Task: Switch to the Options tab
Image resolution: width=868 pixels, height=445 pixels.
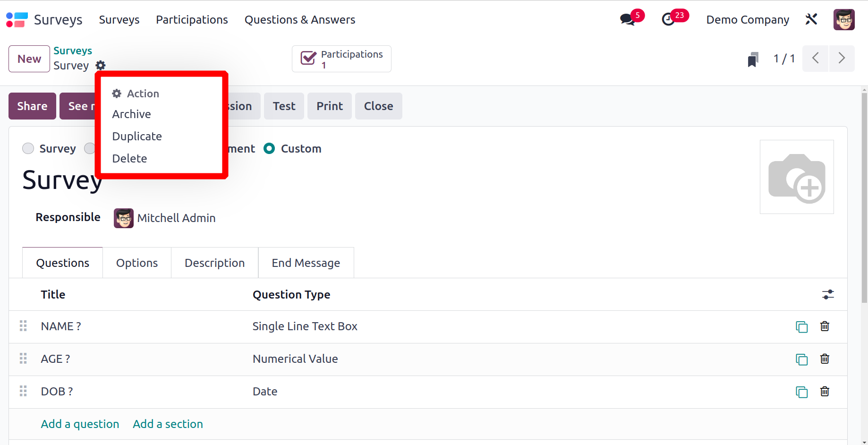Action: [x=137, y=263]
